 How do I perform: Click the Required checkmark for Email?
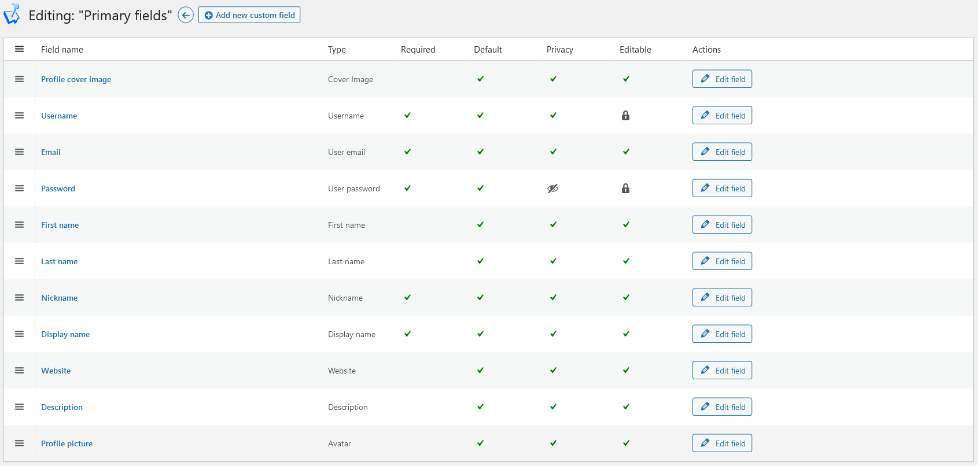pos(408,151)
